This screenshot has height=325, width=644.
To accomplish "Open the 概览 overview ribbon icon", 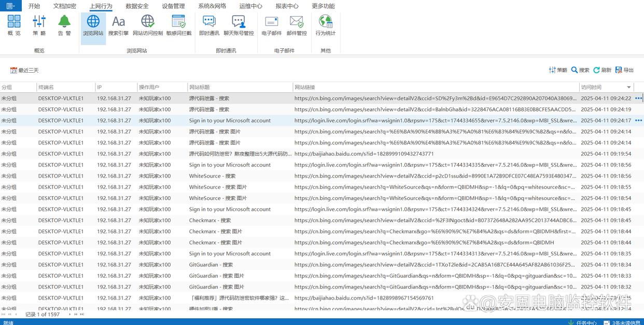I will pyautogui.click(x=14, y=25).
